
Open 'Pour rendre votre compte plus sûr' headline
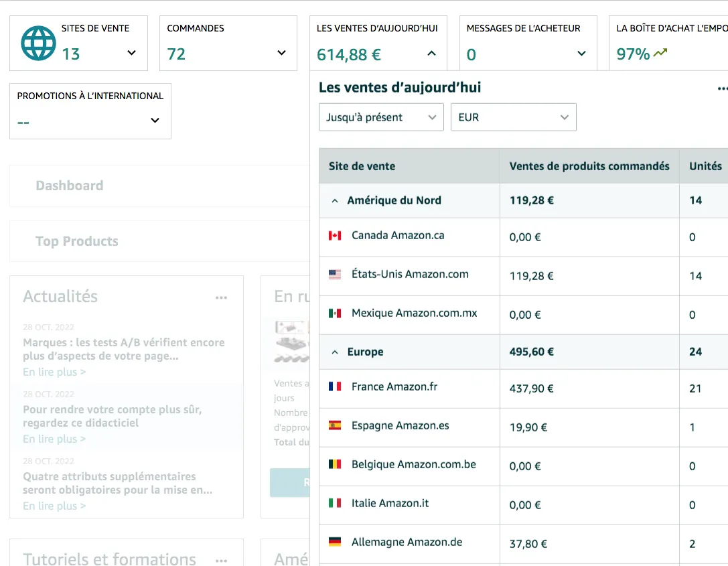[x=113, y=416]
